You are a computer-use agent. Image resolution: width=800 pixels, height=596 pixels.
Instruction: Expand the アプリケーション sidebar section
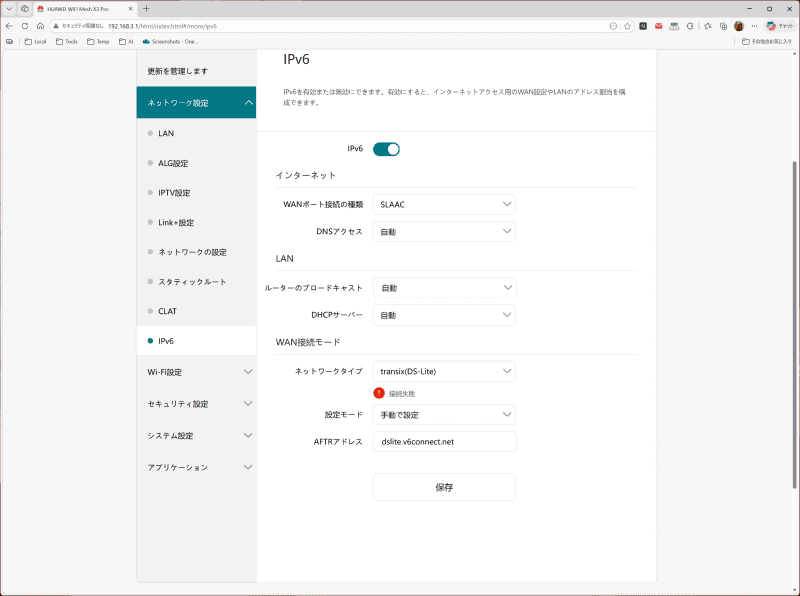click(x=196, y=467)
